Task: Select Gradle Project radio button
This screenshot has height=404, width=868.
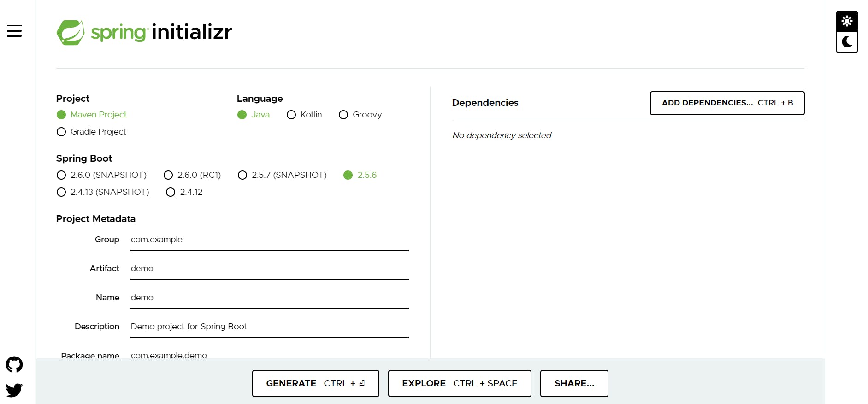Action: (91, 132)
